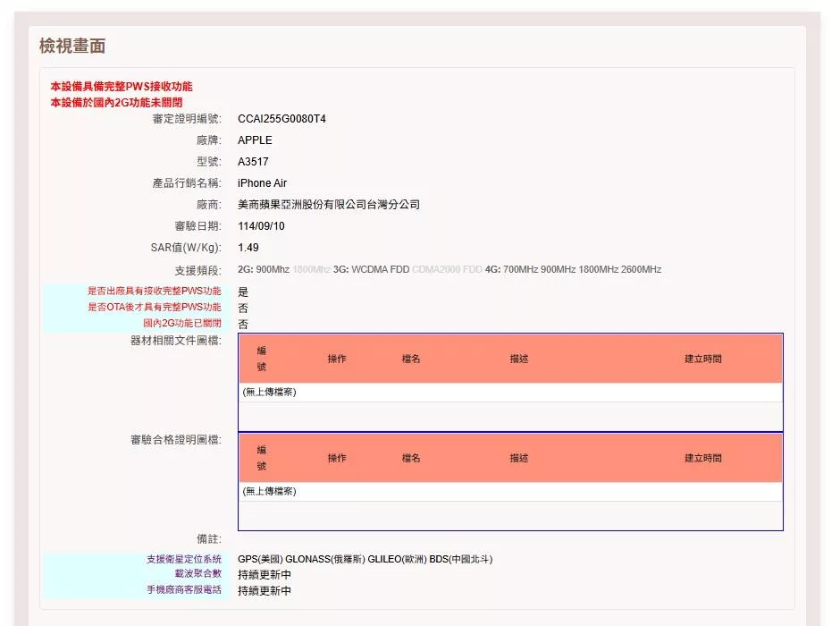840x626 pixels.
Task: Click the SAR value 1.49
Action: tap(248, 248)
